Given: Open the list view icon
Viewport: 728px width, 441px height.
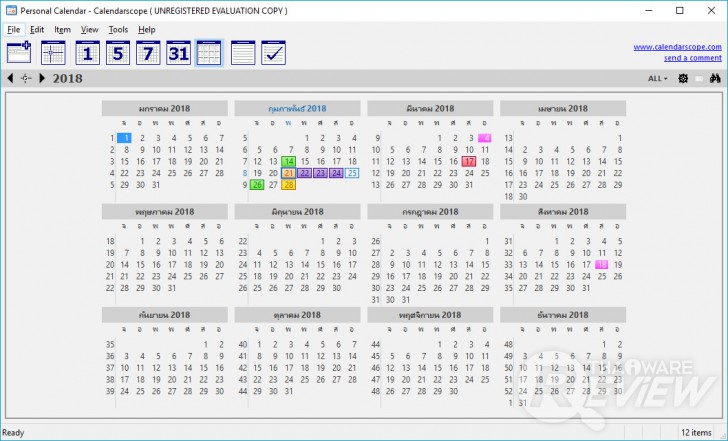Looking at the screenshot, I should pos(243,52).
